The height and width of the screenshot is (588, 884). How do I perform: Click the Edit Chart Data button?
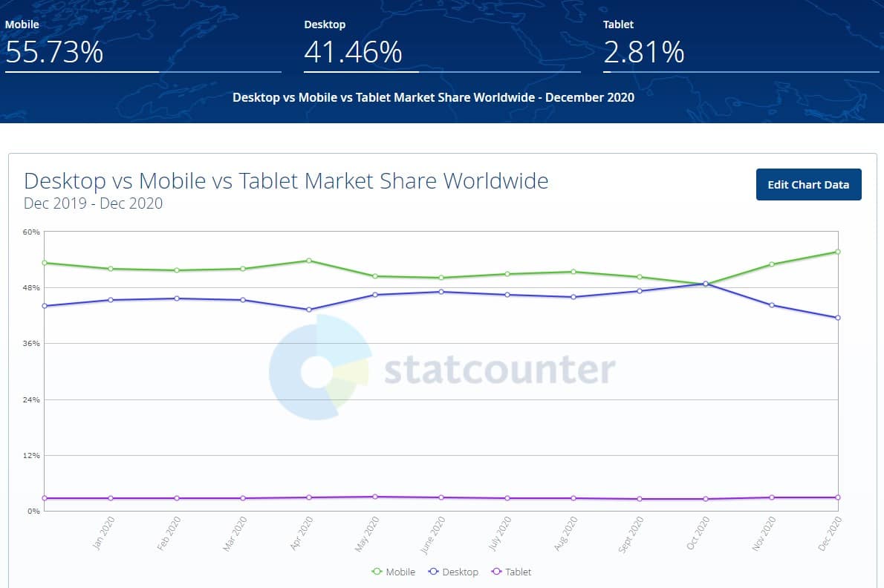(x=808, y=184)
